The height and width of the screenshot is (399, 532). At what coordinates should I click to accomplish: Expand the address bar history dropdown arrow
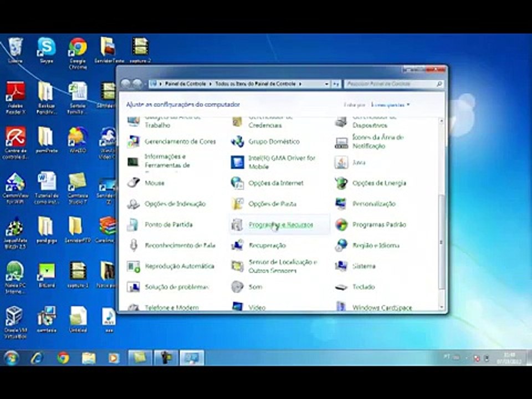326,84
